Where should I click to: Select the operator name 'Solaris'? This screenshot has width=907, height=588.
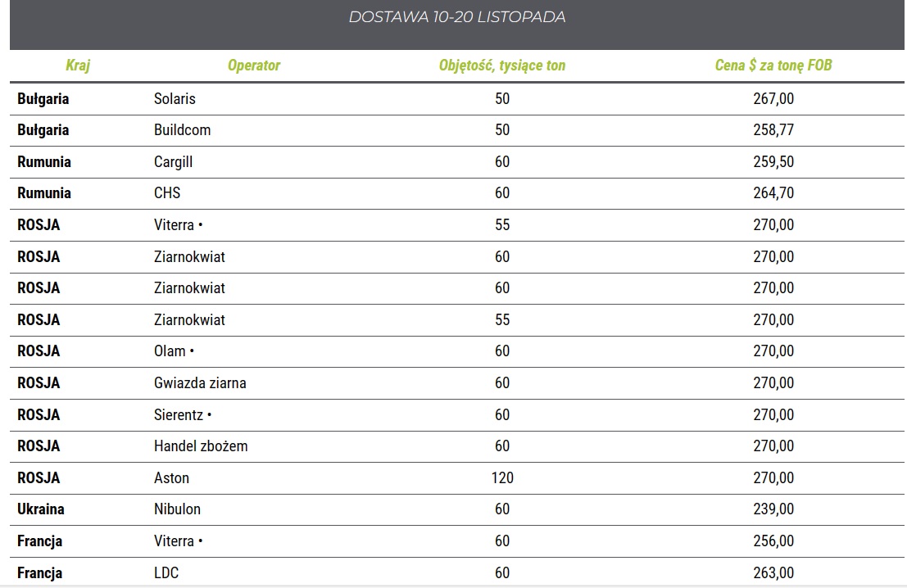175,99
